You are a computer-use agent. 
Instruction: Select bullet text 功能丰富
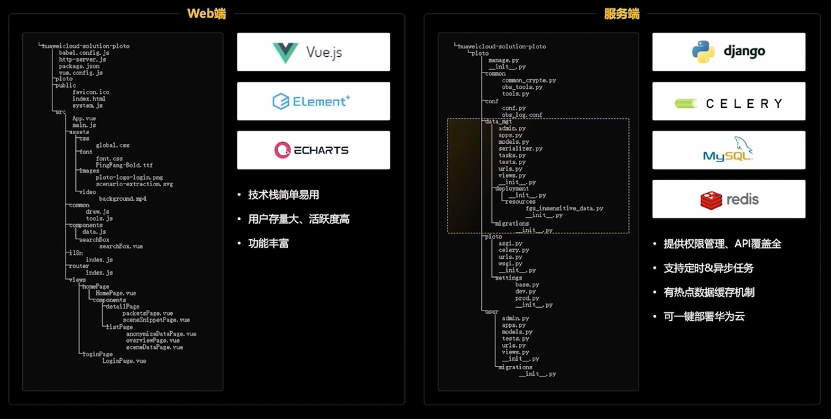point(268,243)
